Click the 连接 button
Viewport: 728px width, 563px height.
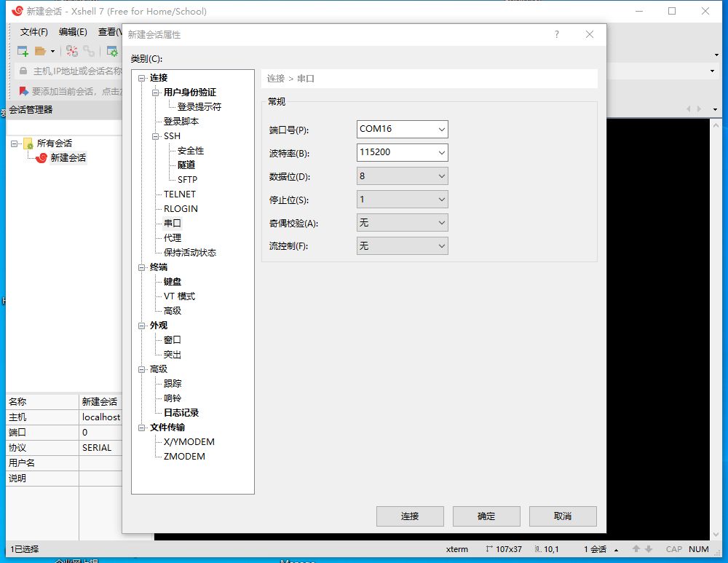point(410,516)
